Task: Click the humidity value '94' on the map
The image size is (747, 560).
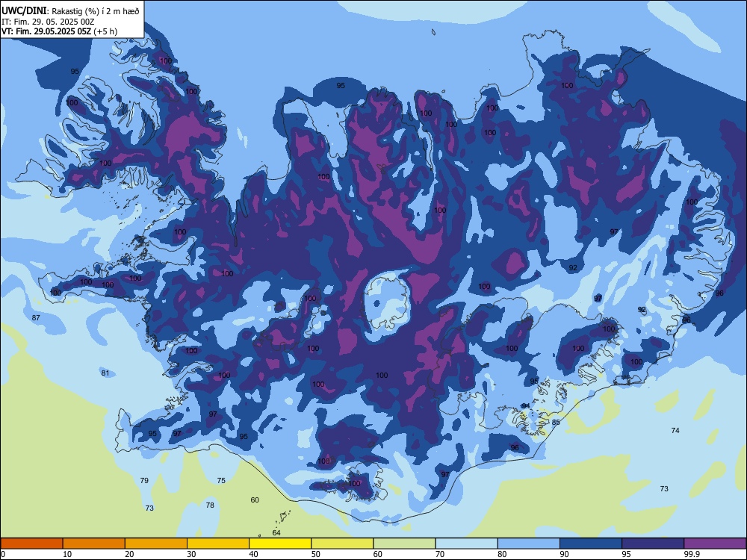Action: [x=525, y=406]
